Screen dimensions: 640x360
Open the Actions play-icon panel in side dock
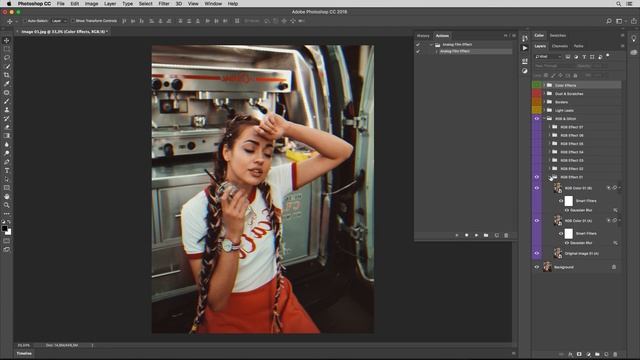[525, 48]
